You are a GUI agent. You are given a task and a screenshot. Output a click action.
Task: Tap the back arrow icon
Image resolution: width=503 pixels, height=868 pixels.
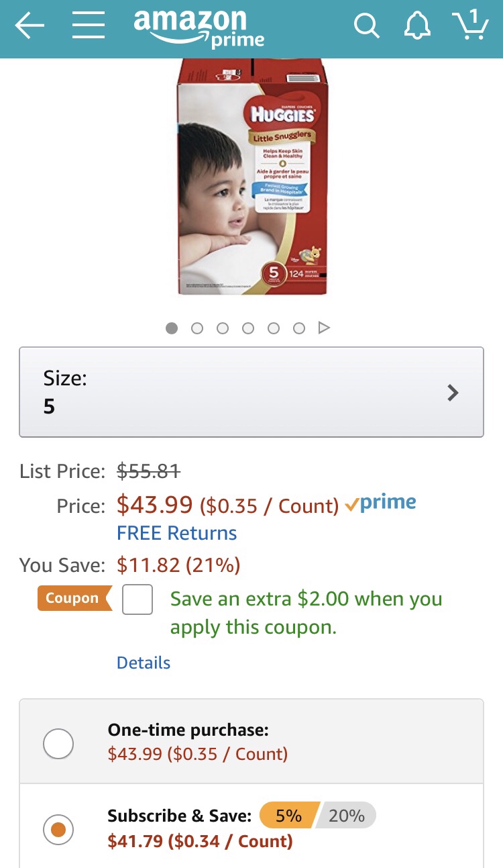pyautogui.click(x=30, y=26)
